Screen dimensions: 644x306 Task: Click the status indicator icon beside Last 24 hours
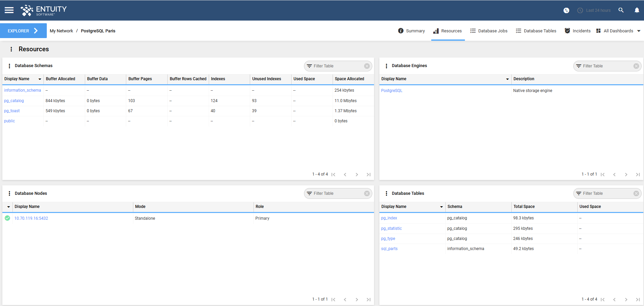566,10
